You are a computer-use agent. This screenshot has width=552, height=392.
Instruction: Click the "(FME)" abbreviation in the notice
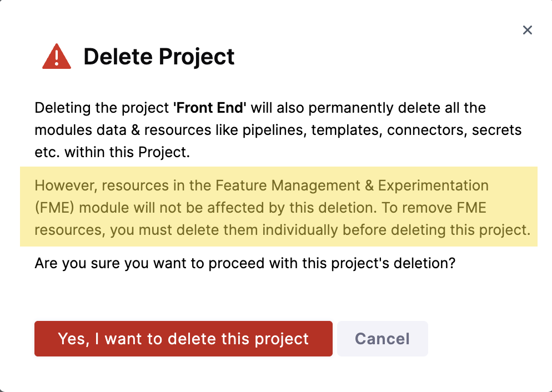(53, 207)
